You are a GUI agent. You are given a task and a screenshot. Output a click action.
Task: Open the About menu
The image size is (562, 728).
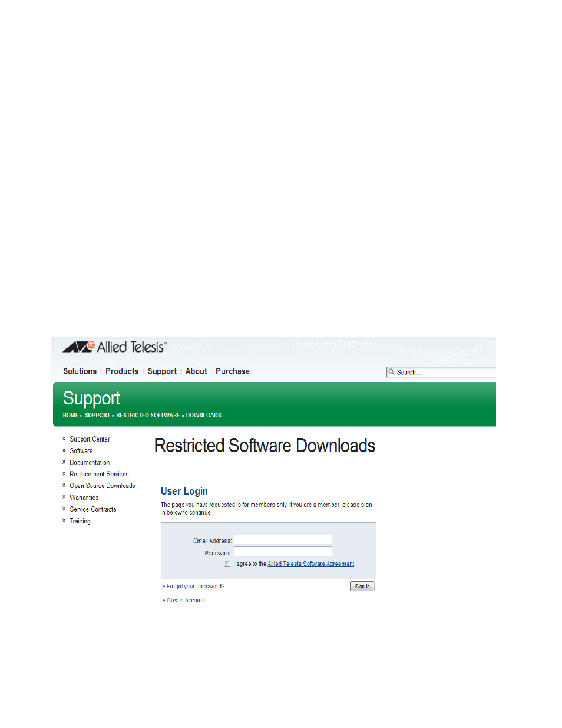click(196, 371)
